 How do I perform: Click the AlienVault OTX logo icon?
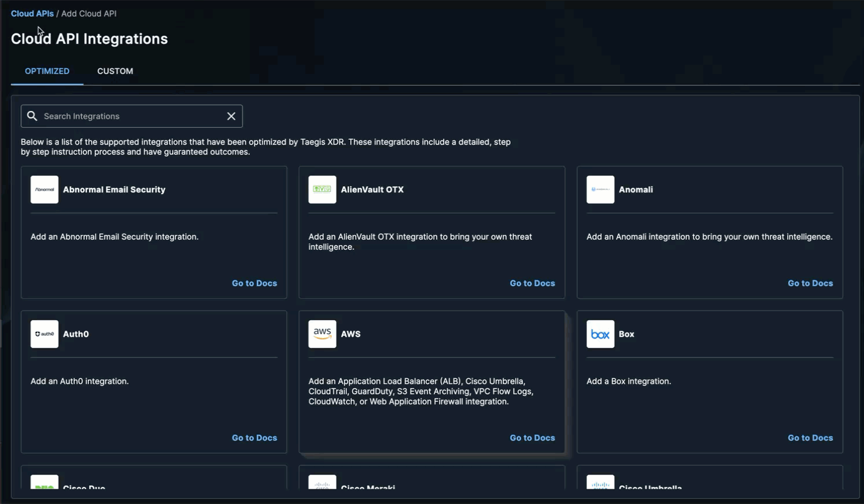click(322, 190)
